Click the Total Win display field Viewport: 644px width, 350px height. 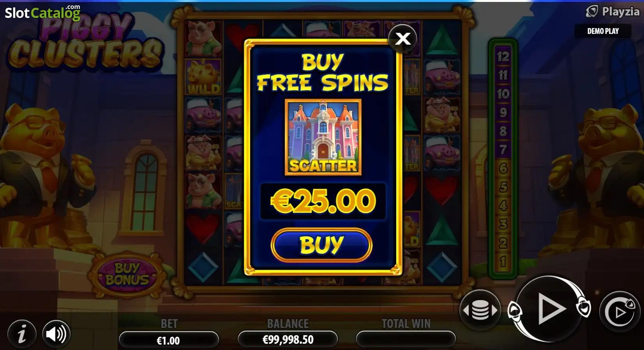click(x=406, y=339)
